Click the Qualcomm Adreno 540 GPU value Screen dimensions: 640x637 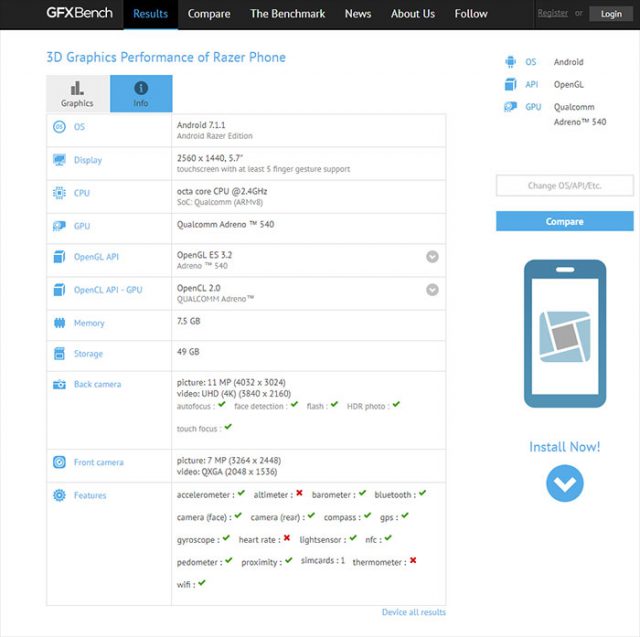[225, 224]
